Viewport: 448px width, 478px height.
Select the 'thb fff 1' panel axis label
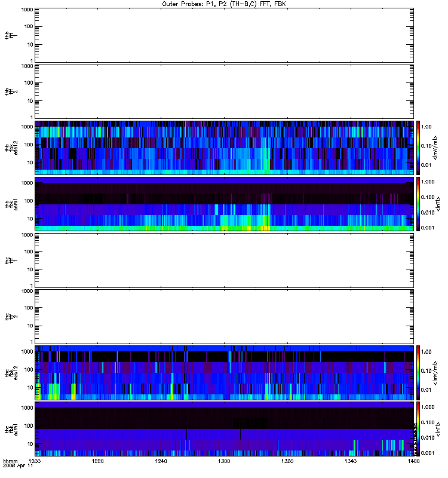pos(11,35)
